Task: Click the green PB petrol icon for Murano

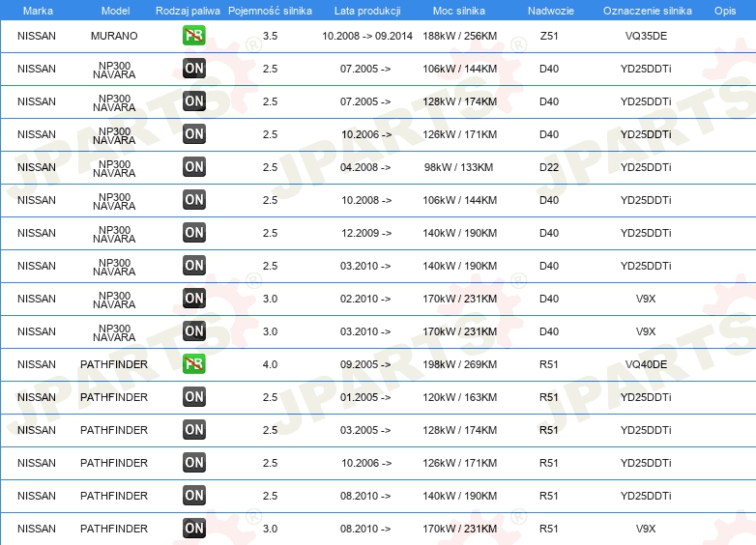Action: tap(193, 35)
